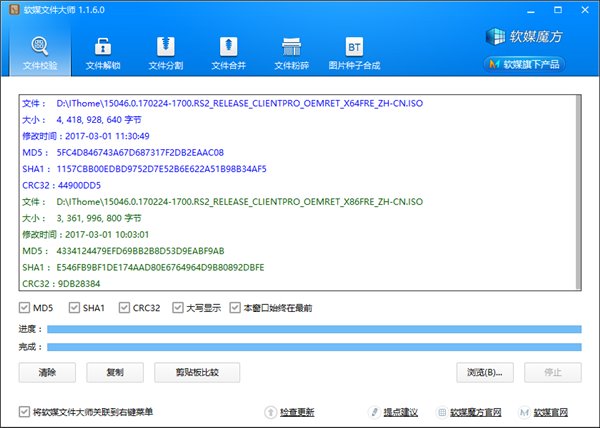Click the 复制 copy button
This screenshot has width=600, height=428.
(x=115, y=372)
